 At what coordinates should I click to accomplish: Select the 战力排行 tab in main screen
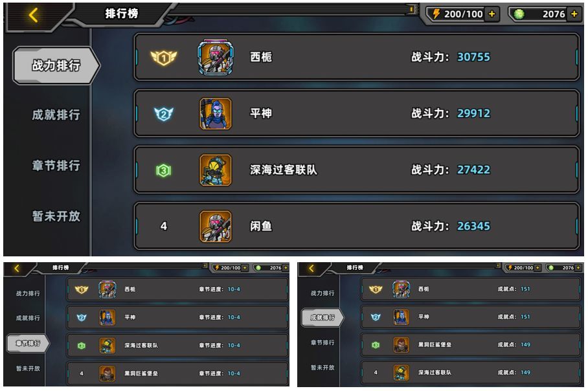click(56, 65)
